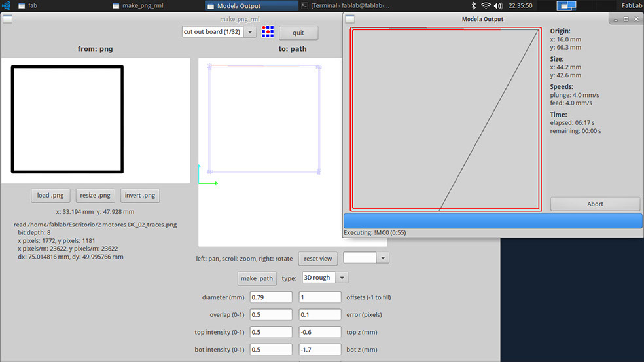Click the quit button
The height and width of the screenshot is (362, 644).
pyautogui.click(x=298, y=33)
